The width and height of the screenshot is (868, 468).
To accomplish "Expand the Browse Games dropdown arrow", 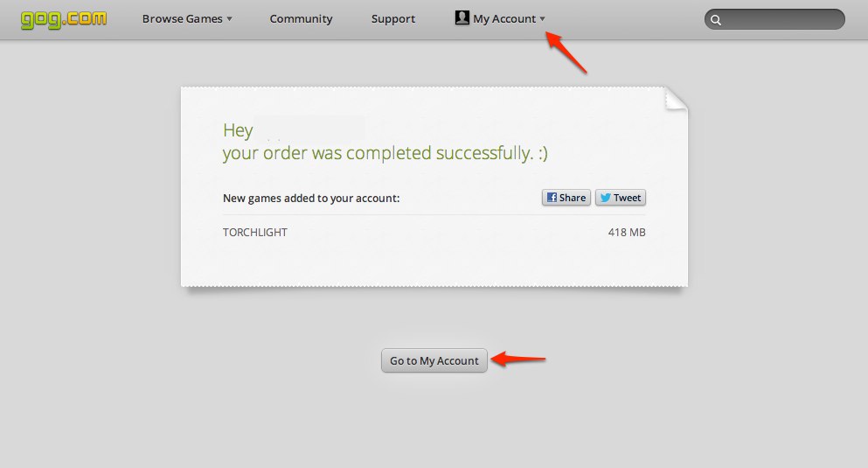I will [x=229, y=19].
